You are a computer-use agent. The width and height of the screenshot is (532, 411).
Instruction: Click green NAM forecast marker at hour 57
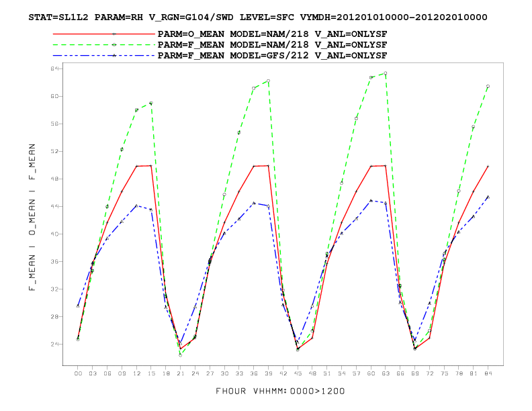[x=356, y=118]
